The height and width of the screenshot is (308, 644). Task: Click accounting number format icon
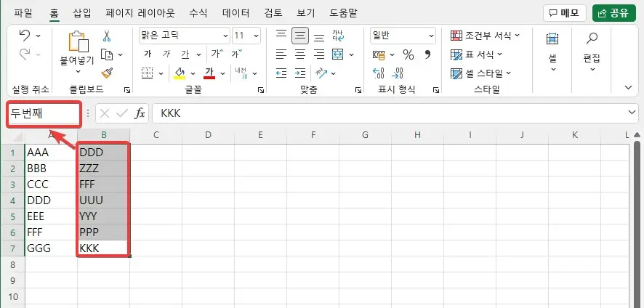click(x=379, y=54)
